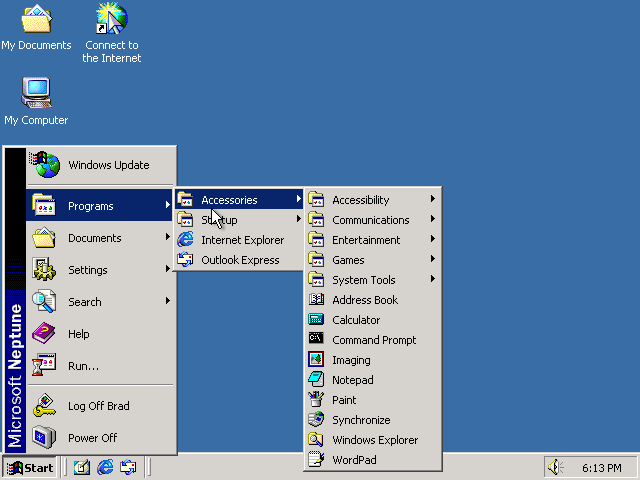
Task: Click the purple Help book icon
Action: pyautogui.click(x=44, y=333)
